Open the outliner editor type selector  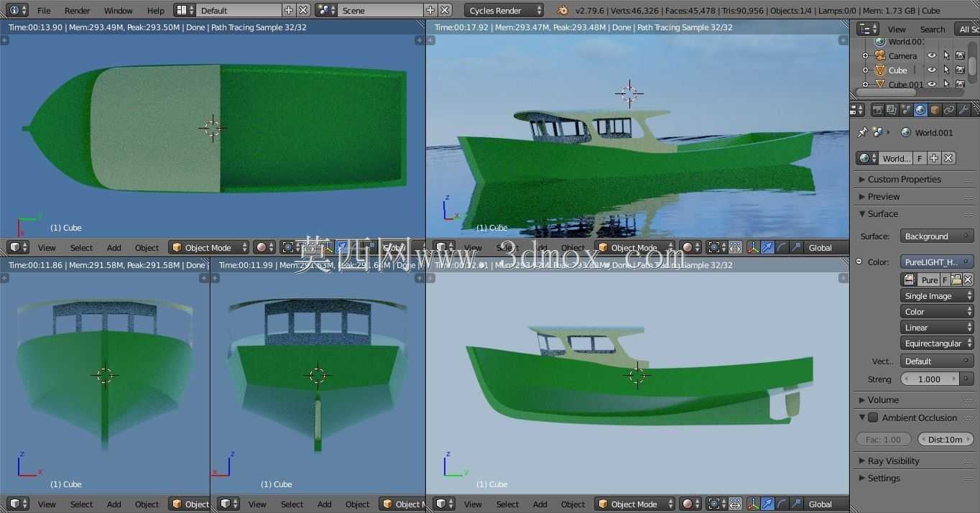click(x=868, y=29)
